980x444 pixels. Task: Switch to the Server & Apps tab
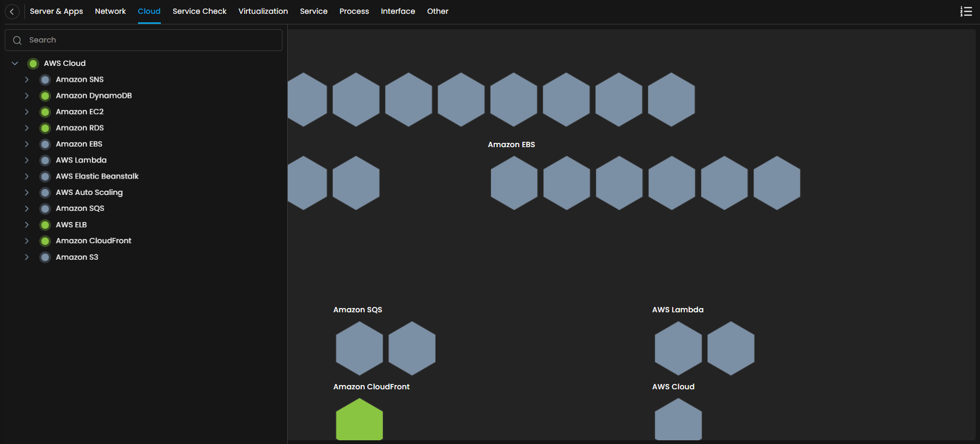coord(56,11)
